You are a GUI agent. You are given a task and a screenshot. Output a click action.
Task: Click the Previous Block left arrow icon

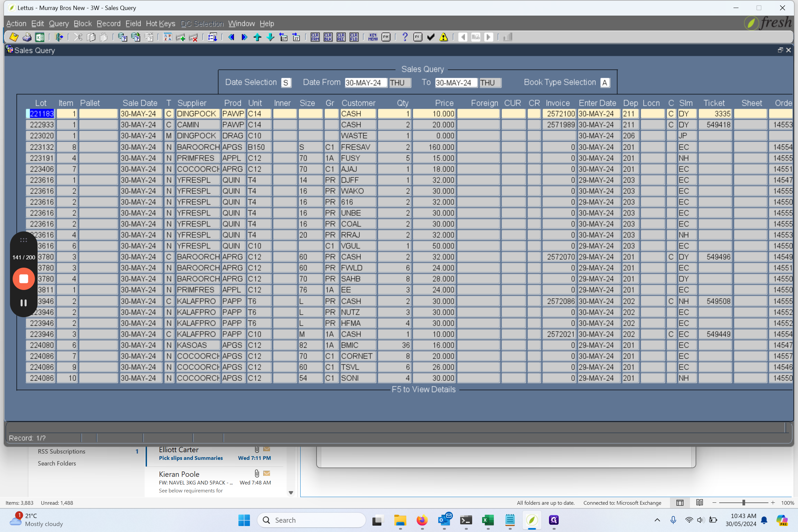tap(231, 37)
